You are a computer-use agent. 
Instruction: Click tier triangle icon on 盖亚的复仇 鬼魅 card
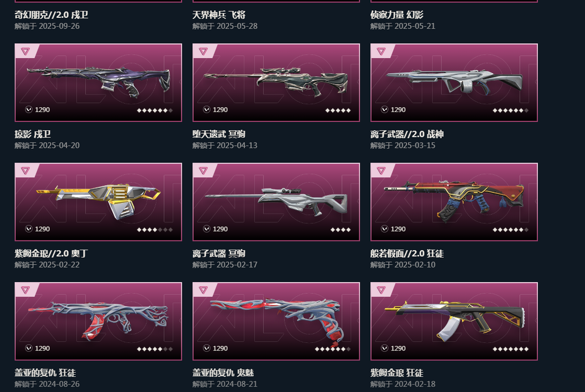[x=203, y=290]
